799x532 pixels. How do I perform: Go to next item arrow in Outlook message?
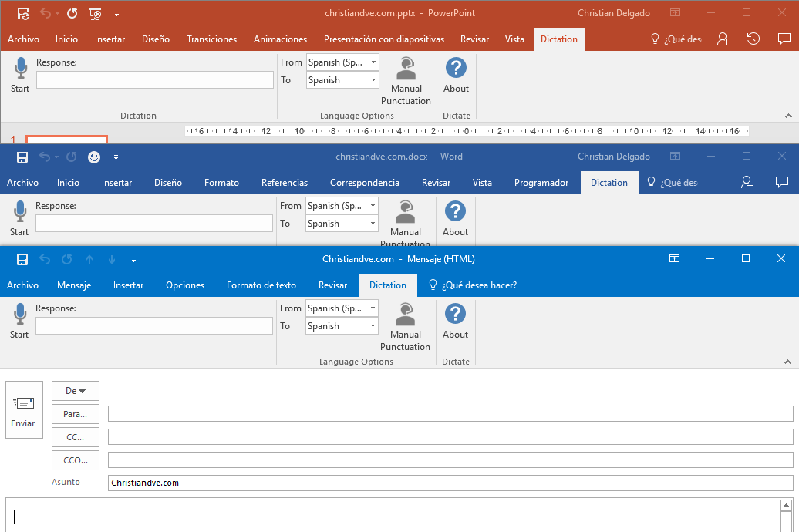(x=112, y=259)
